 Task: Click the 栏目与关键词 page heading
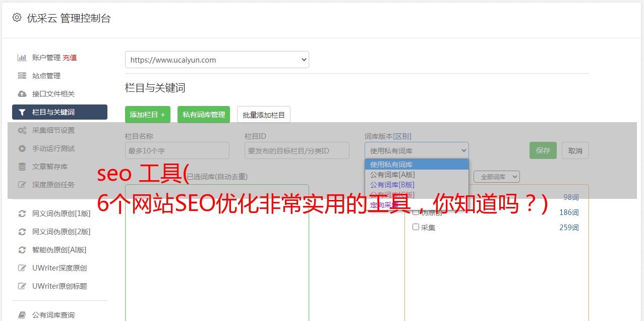[x=155, y=88]
